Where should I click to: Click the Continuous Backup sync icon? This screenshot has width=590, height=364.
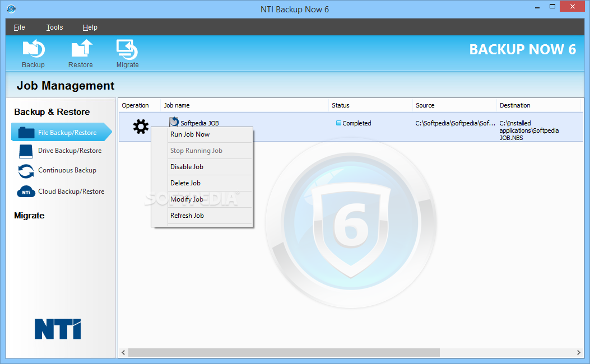tap(26, 171)
